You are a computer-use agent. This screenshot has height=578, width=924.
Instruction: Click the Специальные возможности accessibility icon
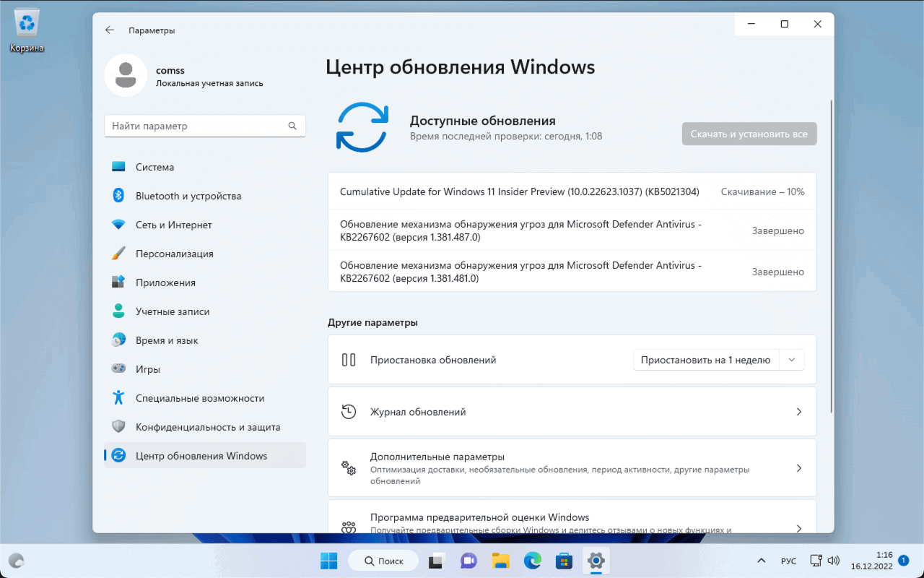[x=119, y=398]
